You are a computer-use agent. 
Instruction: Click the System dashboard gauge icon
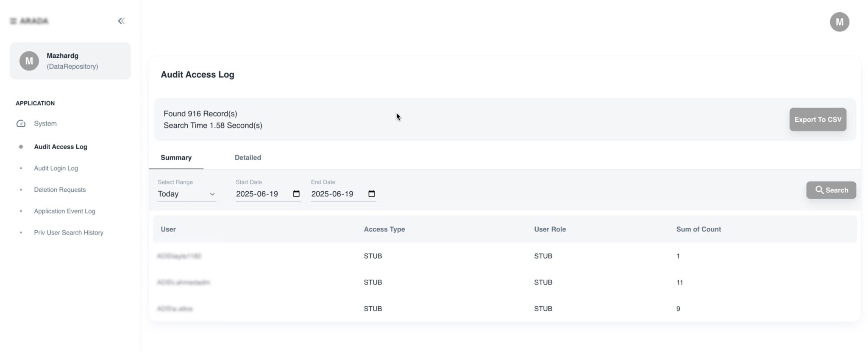21,123
